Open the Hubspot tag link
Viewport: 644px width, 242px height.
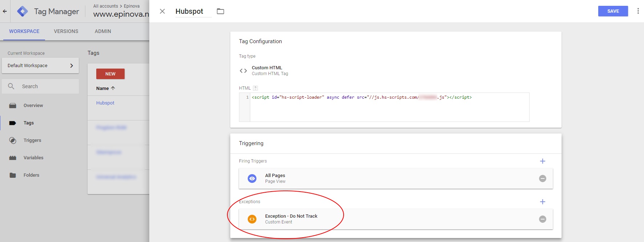105,103
